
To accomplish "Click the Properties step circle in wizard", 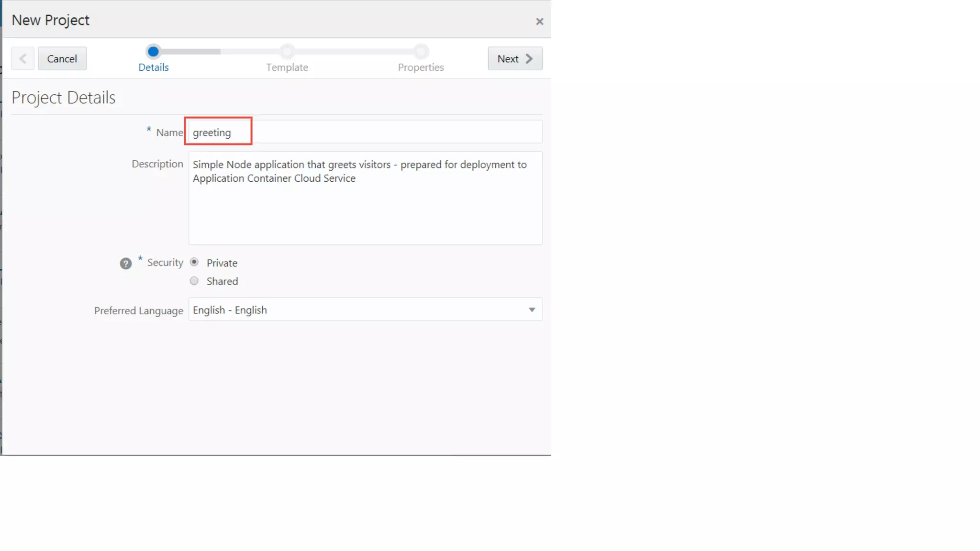I will [421, 51].
